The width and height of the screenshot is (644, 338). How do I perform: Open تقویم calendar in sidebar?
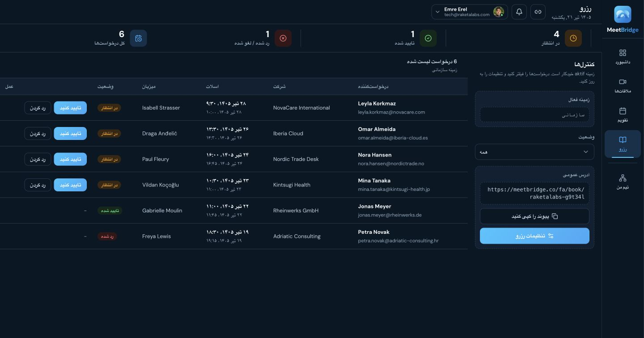tap(623, 115)
